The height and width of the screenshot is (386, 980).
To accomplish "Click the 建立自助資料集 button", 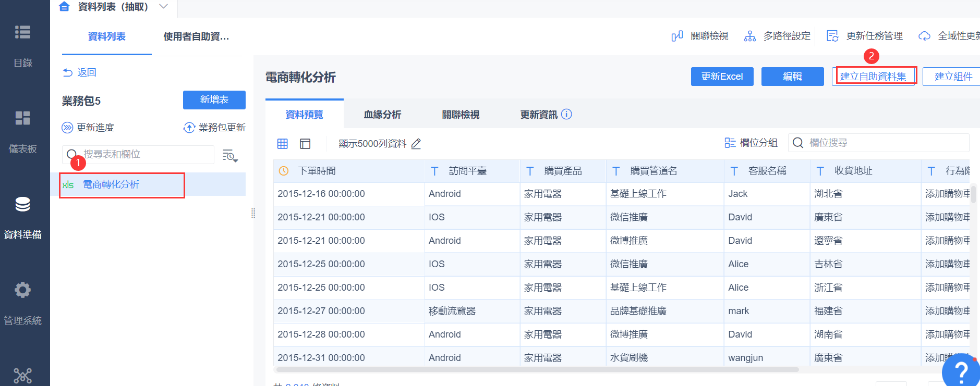I will (873, 77).
